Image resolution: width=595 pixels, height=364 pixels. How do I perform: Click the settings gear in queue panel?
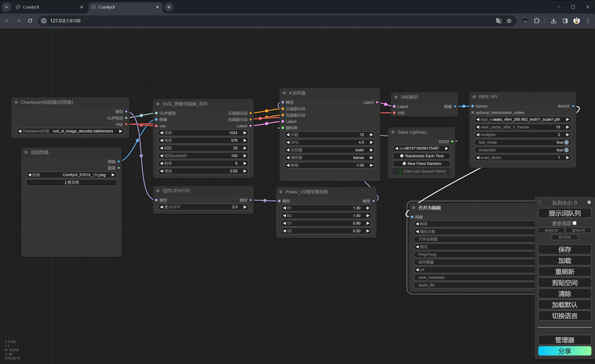point(589,202)
